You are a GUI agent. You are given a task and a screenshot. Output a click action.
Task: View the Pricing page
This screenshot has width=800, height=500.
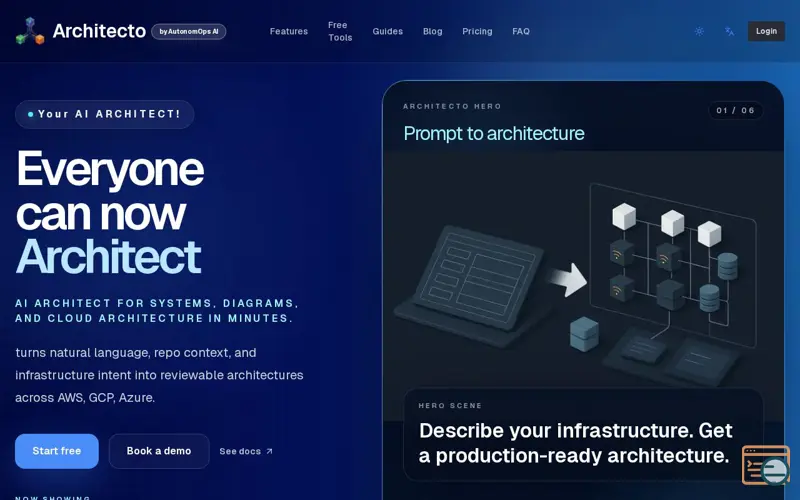[x=477, y=31]
